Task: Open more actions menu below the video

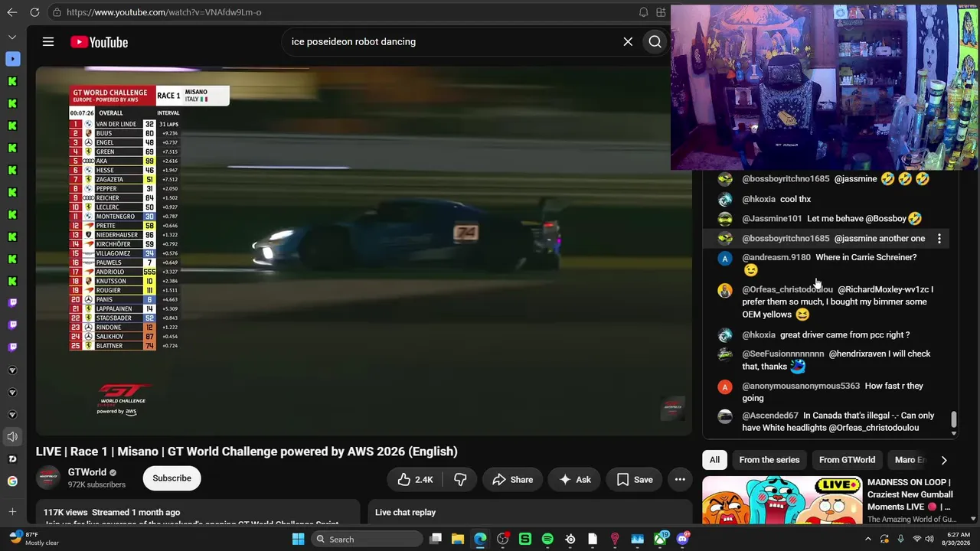Action: tap(680, 480)
